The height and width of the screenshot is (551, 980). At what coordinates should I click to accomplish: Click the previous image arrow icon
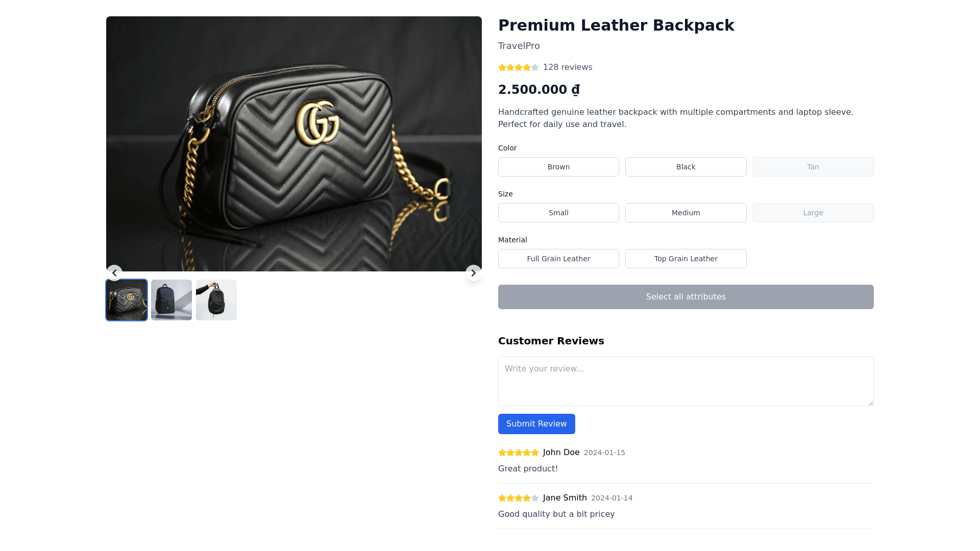[x=114, y=273]
